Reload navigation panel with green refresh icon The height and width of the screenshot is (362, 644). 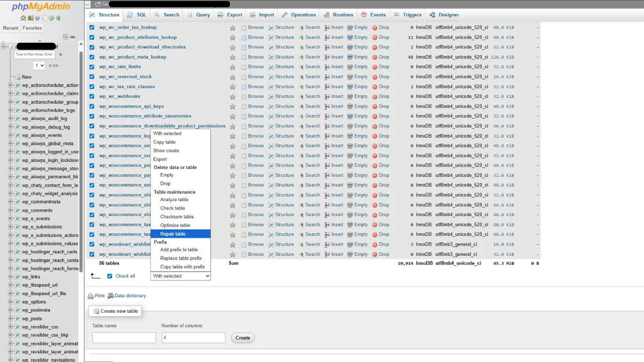(x=58, y=18)
